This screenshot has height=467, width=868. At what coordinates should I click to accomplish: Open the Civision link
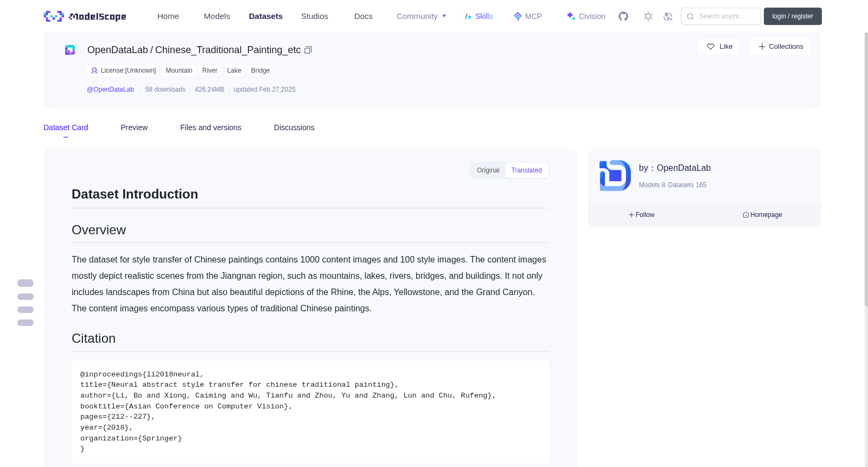coord(586,16)
